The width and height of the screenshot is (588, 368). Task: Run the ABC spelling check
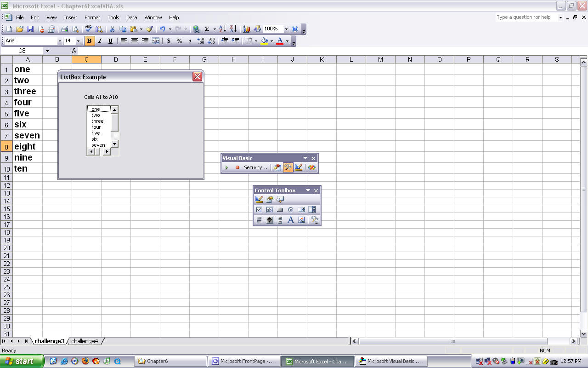[x=89, y=29]
